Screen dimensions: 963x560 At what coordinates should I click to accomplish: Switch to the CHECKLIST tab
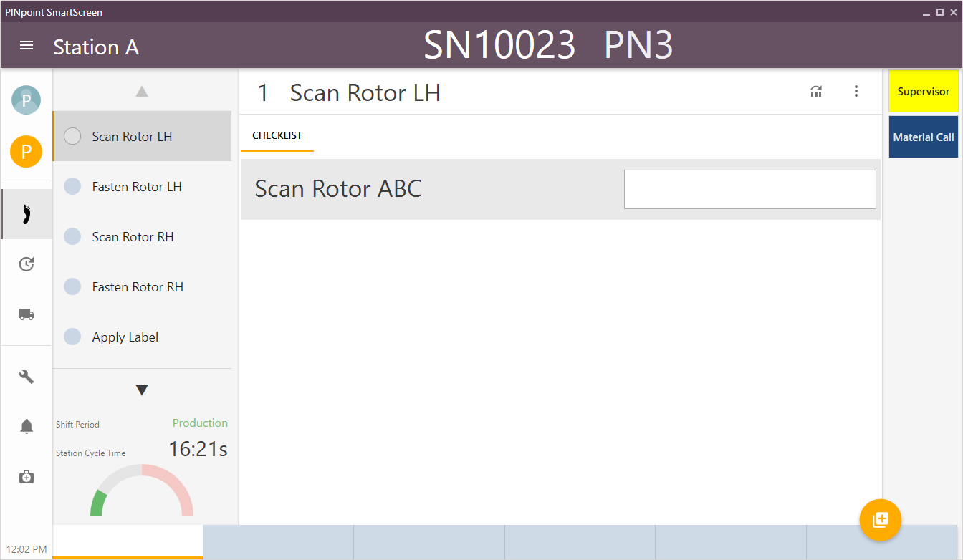click(277, 135)
